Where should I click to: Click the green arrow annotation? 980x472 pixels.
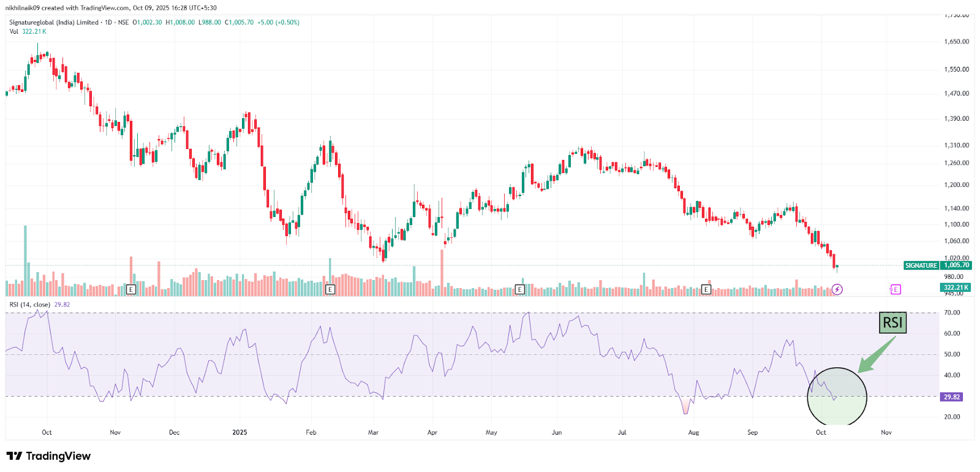(876, 354)
